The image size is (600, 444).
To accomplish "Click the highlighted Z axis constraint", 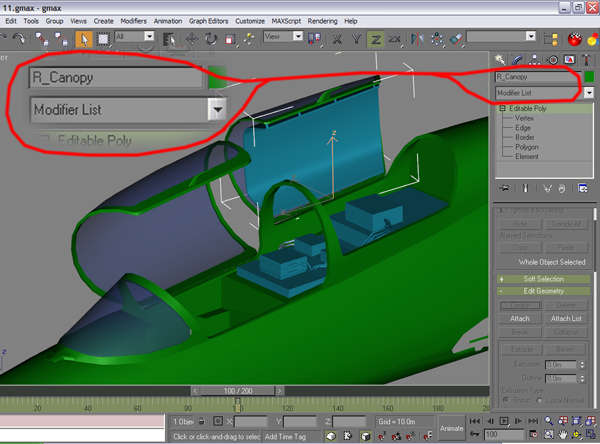I will pyautogui.click(x=376, y=39).
